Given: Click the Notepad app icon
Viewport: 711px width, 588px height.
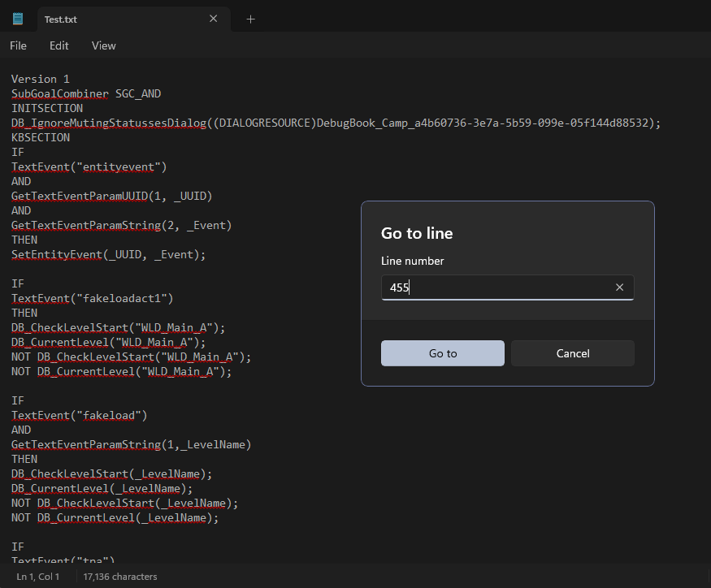Looking at the screenshot, I should click(x=18, y=19).
